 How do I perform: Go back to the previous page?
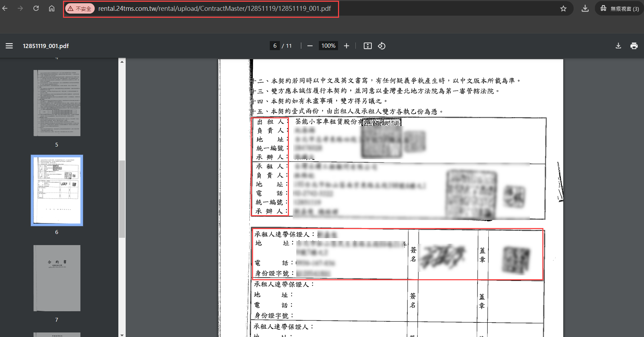[5, 8]
